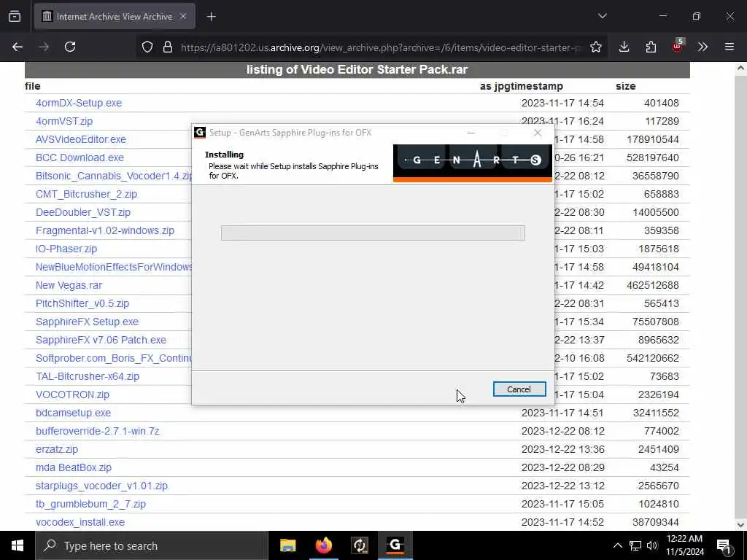Open the IO-Phaser.zip link
Screen dimensions: 747x560
(x=66, y=249)
